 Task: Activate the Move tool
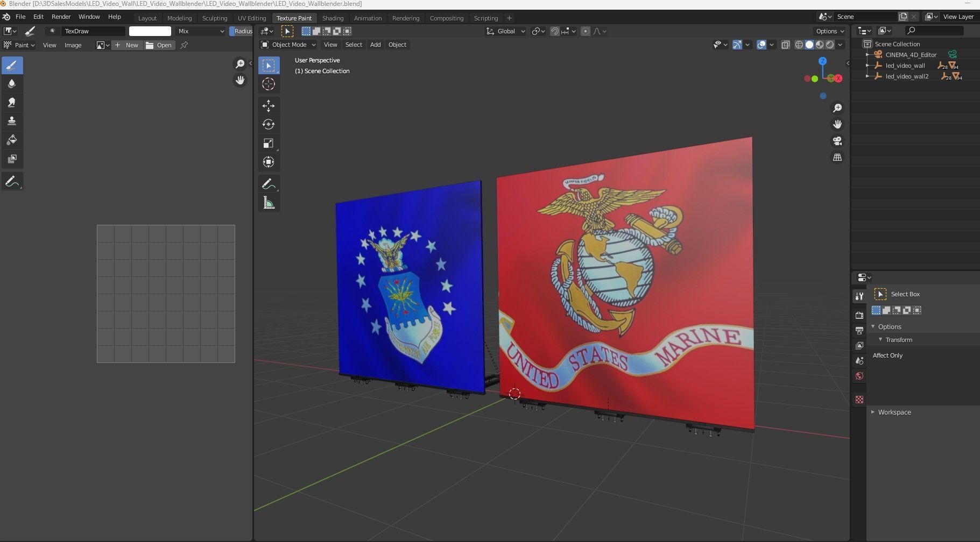[x=269, y=106]
